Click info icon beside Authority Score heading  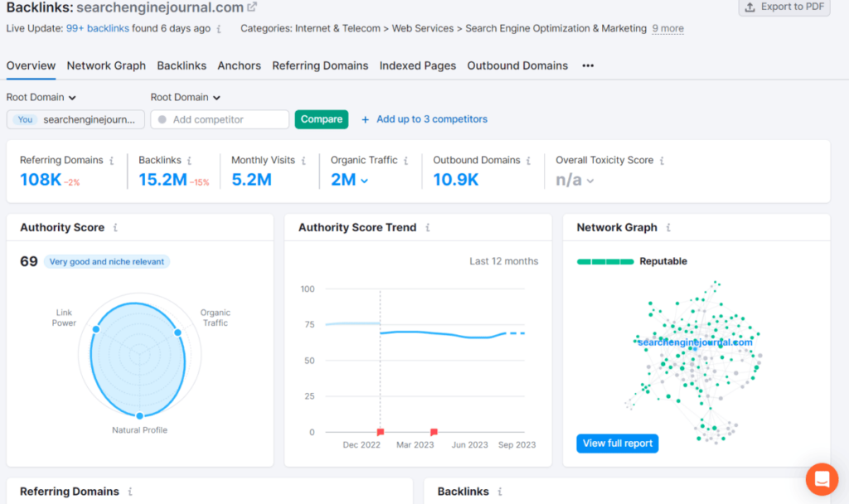coord(115,228)
